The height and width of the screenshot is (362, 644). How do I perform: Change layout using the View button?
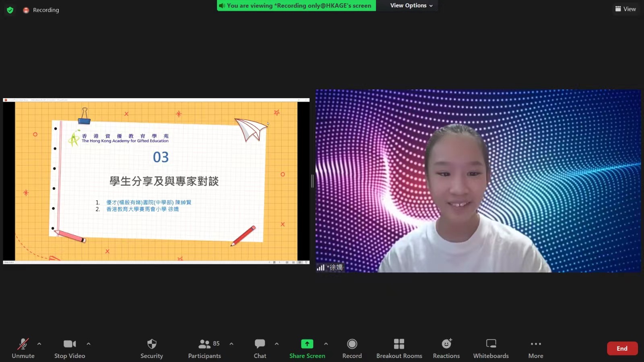625,9
